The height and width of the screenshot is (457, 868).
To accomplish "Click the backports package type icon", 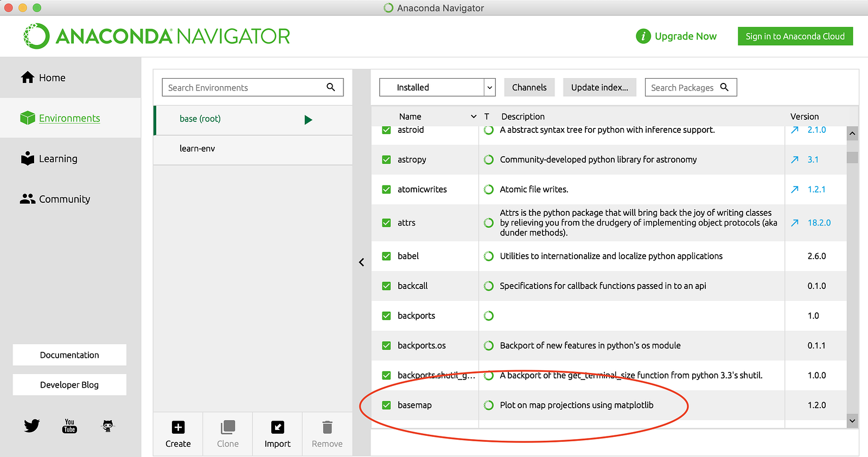I will click(x=489, y=316).
